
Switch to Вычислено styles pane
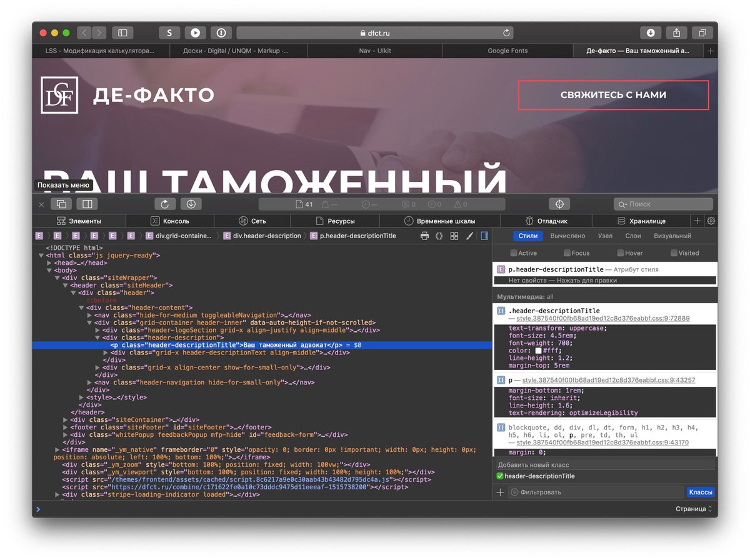[567, 236]
